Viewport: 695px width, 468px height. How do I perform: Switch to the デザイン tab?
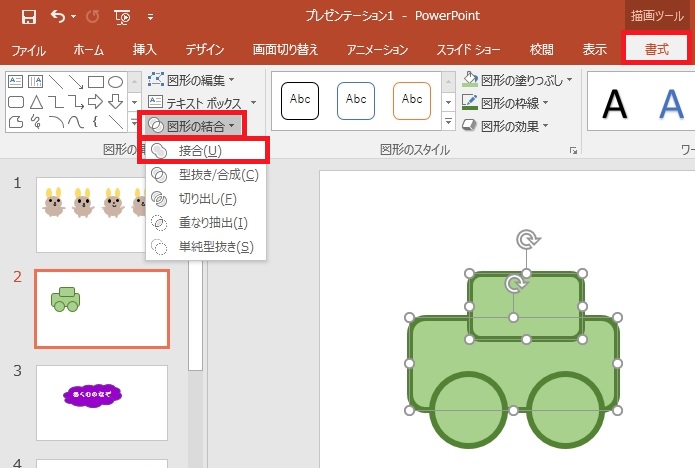(x=204, y=50)
